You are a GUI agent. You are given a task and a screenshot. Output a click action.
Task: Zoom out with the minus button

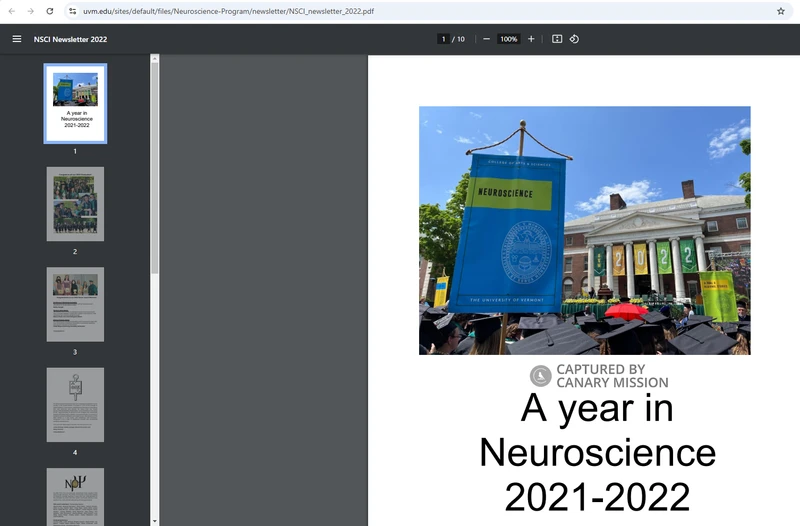486,39
